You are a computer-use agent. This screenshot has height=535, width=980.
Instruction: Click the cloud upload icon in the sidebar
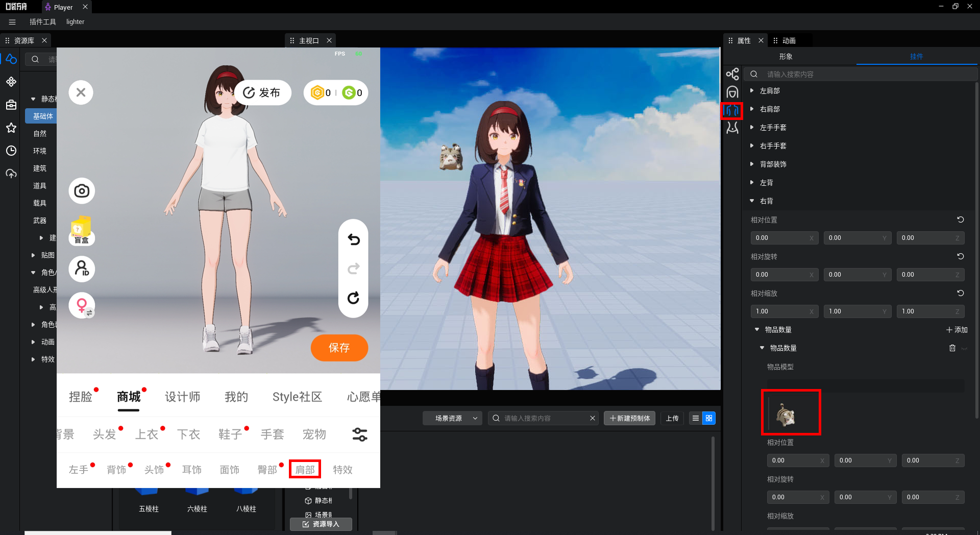pyautogui.click(x=11, y=174)
